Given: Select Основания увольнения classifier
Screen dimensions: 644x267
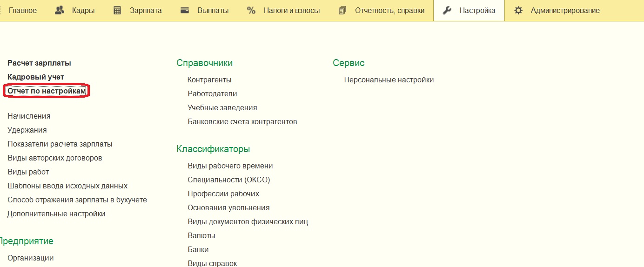Looking at the screenshot, I should (228, 207).
